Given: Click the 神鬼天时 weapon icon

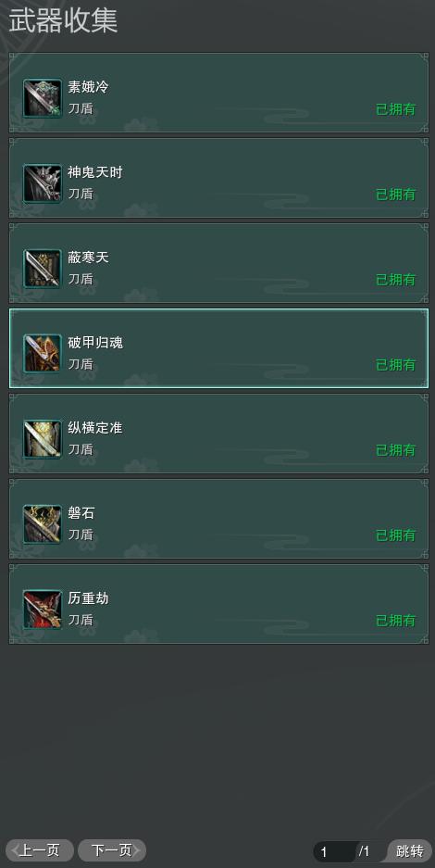Looking at the screenshot, I should pos(43,183).
